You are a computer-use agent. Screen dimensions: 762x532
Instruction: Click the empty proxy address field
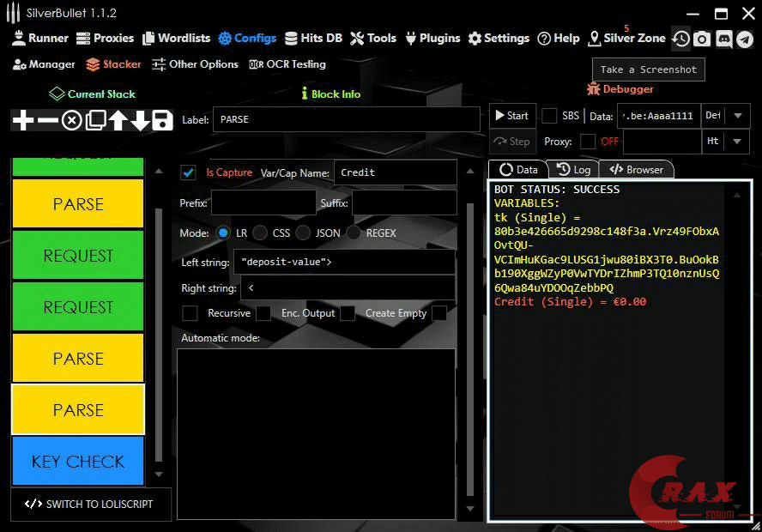[x=662, y=142]
